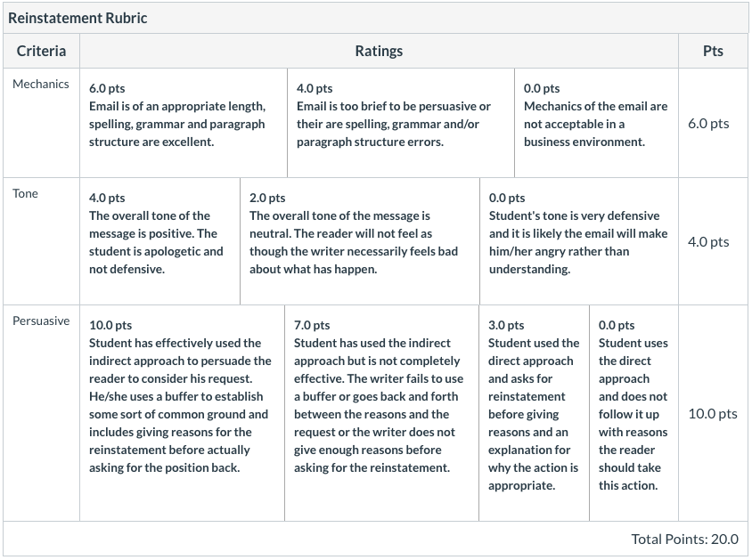The height and width of the screenshot is (560, 752).
Task: Click the Mechanics criterion label
Action: coord(41,84)
